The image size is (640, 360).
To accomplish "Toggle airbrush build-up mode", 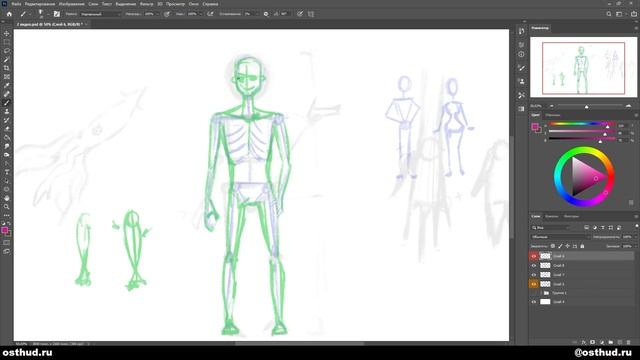I will [x=210, y=14].
